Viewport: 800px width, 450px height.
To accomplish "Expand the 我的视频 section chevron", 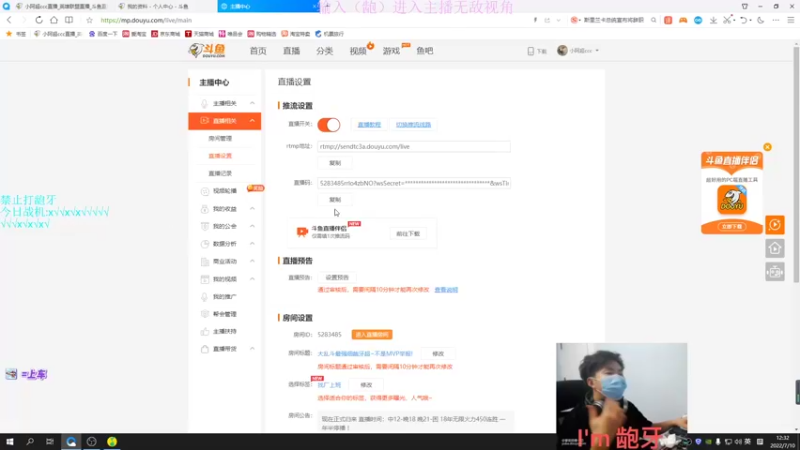I will pyautogui.click(x=252, y=279).
